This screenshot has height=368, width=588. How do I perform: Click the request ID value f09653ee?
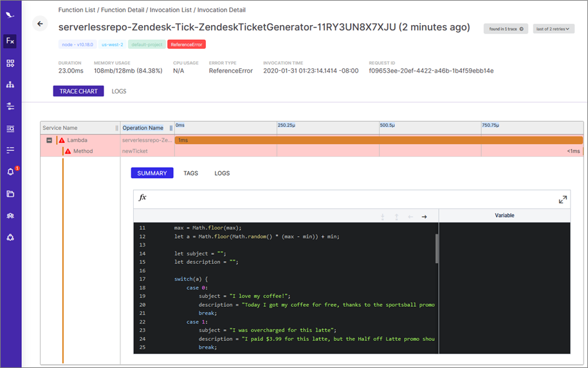click(x=431, y=71)
